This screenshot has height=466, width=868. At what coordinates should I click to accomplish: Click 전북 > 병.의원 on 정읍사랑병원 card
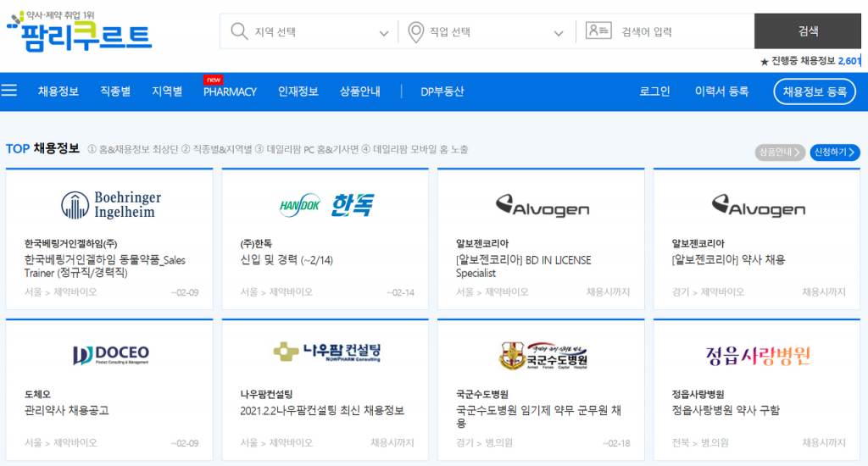pyautogui.click(x=699, y=443)
